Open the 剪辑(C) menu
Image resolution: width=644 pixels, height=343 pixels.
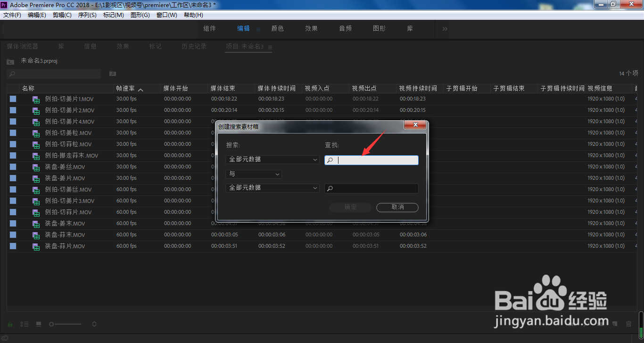tap(62, 15)
